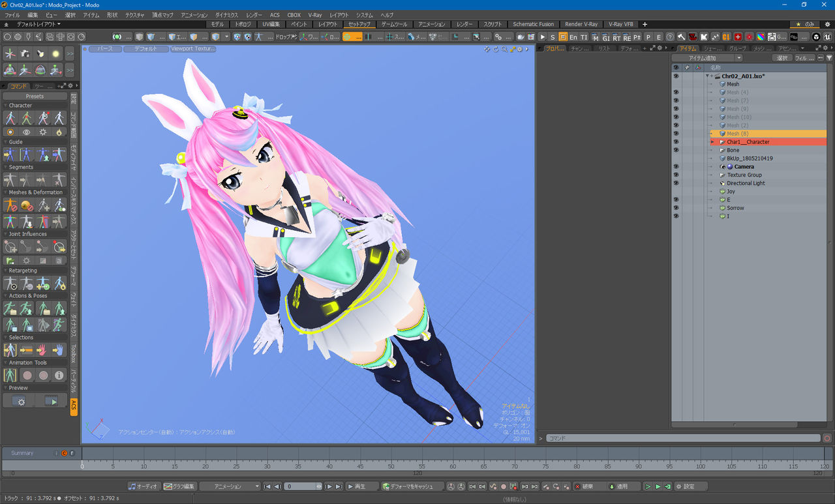Click the blue hand selection icon
This screenshot has width=835, height=504.
(x=59, y=350)
